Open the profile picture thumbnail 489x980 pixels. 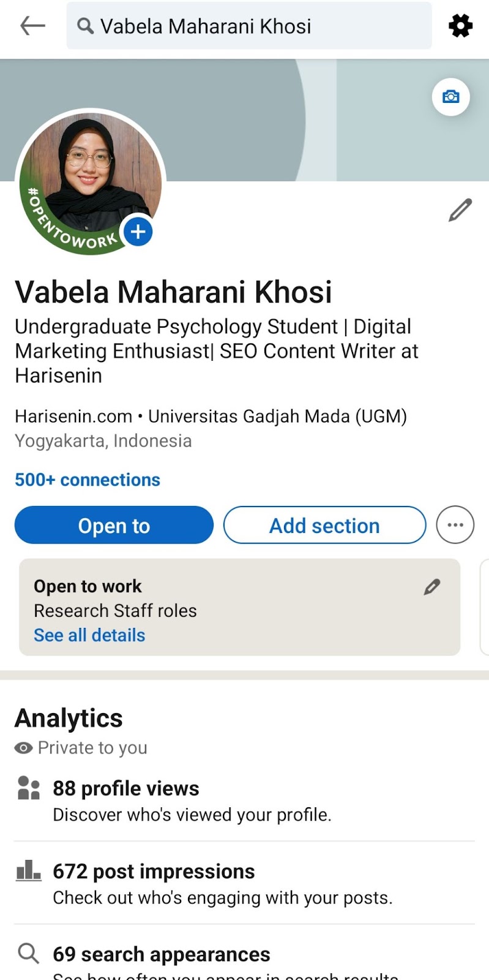(x=91, y=181)
